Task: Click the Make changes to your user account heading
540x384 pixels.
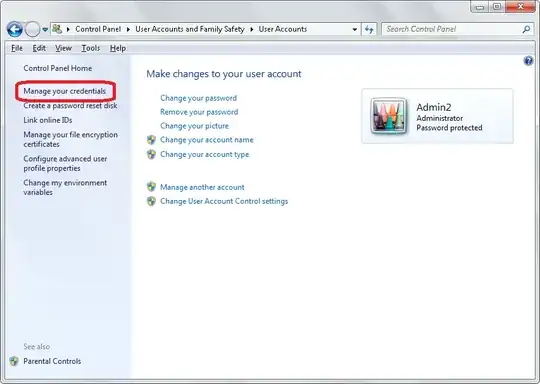Action: 224,74
